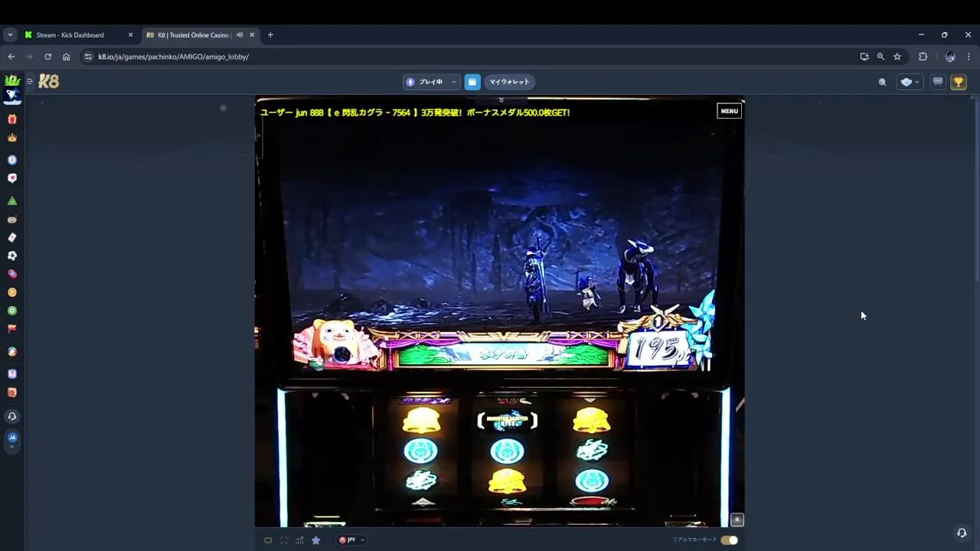Open the gold trophy icon in header

959,82
